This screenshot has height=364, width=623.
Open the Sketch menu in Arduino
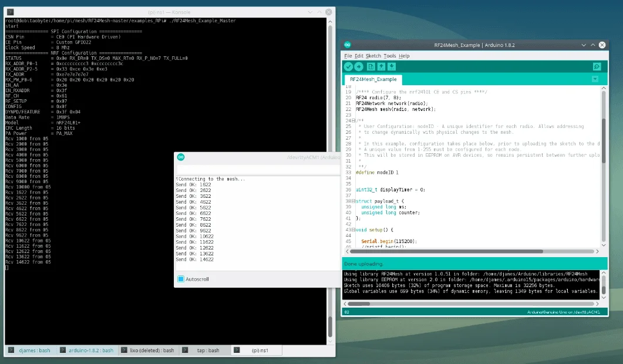373,56
